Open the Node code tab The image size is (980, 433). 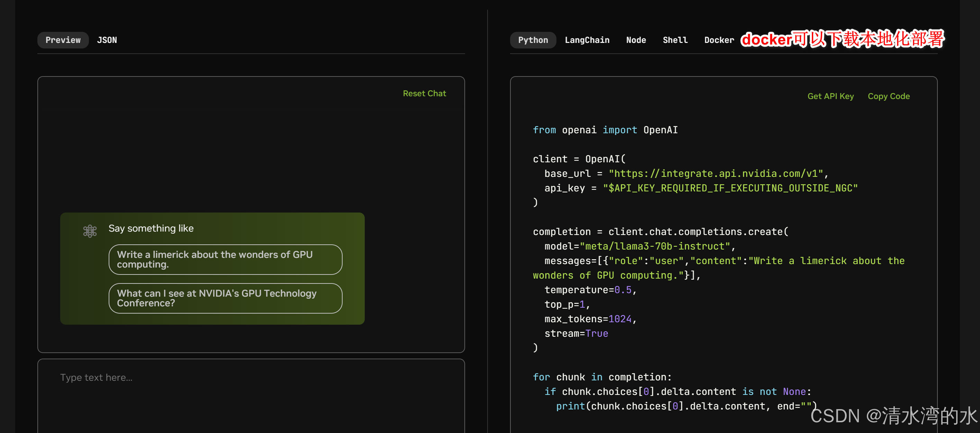click(x=636, y=40)
